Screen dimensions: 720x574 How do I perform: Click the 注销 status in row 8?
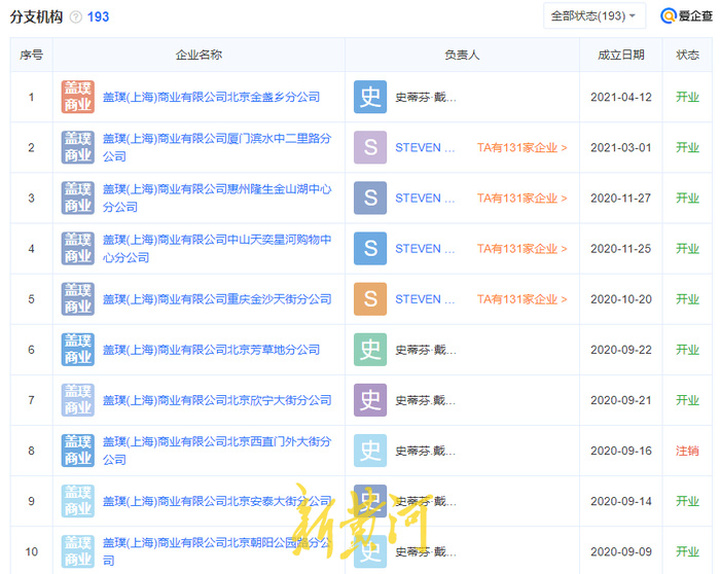click(x=687, y=451)
